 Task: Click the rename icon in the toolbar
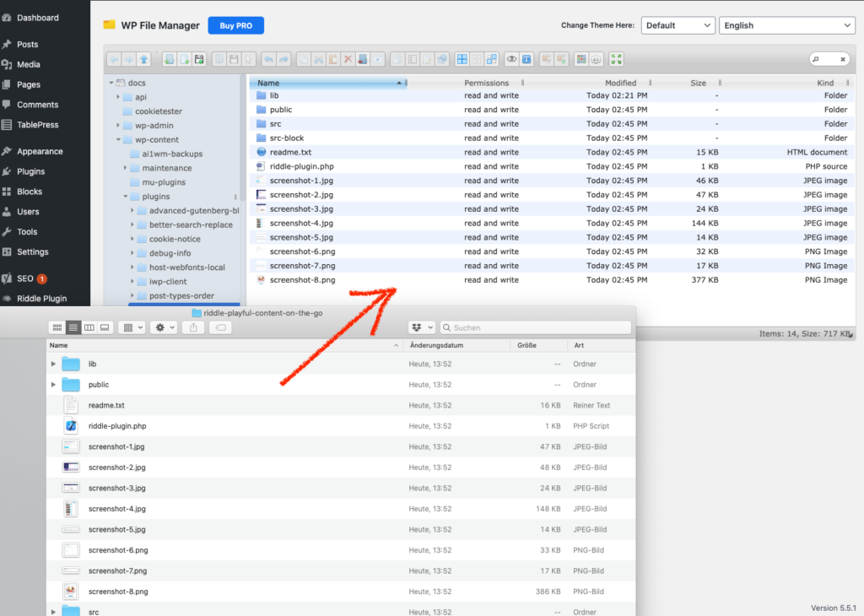point(412,60)
